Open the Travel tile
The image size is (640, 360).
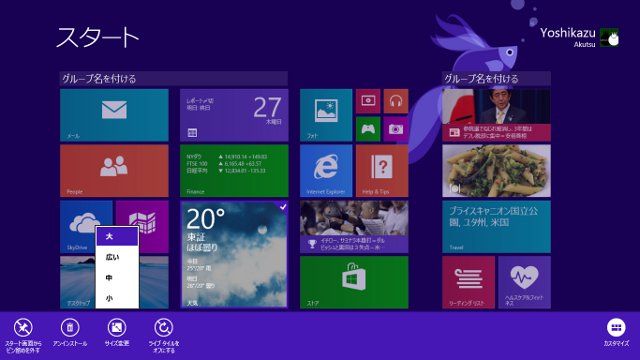496,227
